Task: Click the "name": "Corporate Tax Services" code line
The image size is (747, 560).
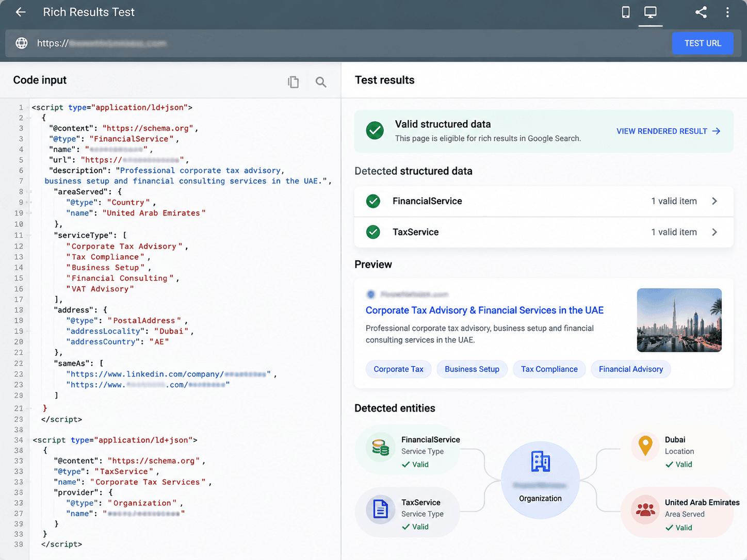Action: 134,482
